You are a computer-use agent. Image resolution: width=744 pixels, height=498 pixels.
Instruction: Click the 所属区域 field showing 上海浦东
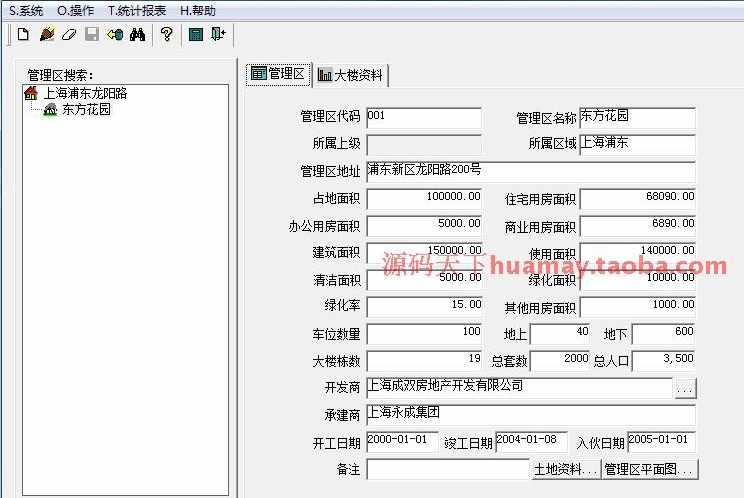click(637, 145)
